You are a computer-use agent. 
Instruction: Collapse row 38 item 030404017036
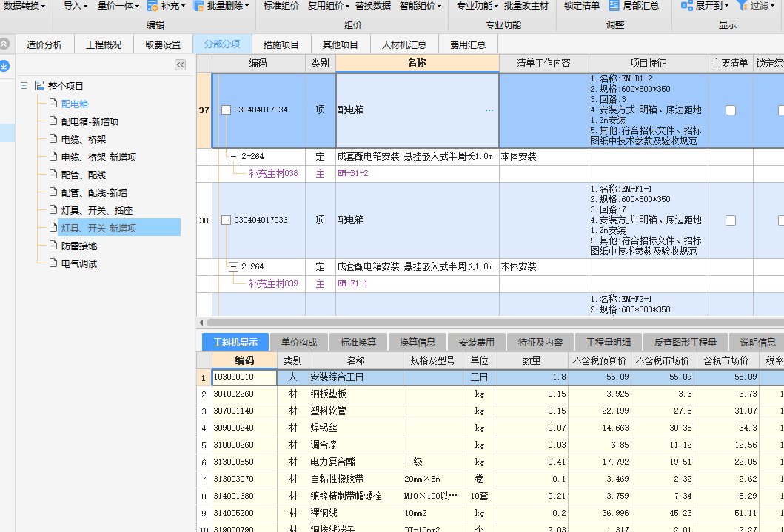tap(226, 220)
